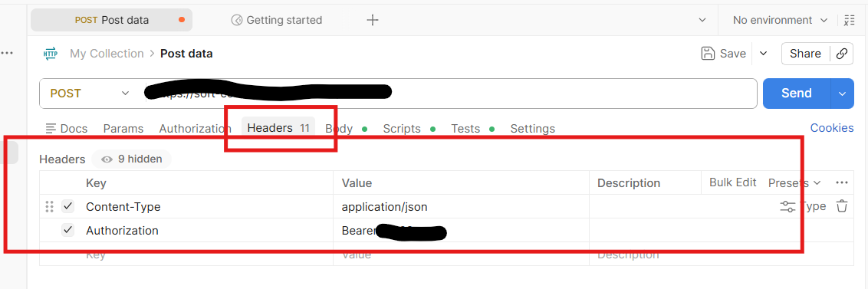Click the Post data request name
The height and width of the screenshot is (289, 868).
point(186,53)
